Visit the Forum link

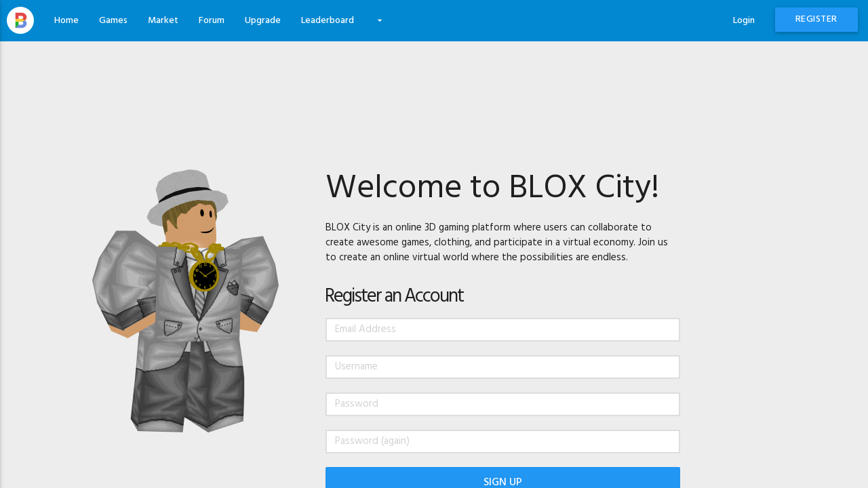click(x=212, y=20)
